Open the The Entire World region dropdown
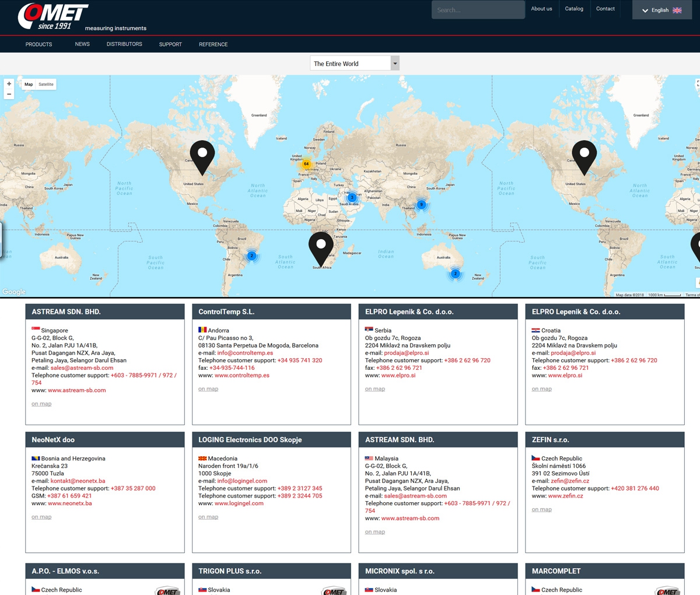The image size is (700, 595). click(x=355, y=64)
